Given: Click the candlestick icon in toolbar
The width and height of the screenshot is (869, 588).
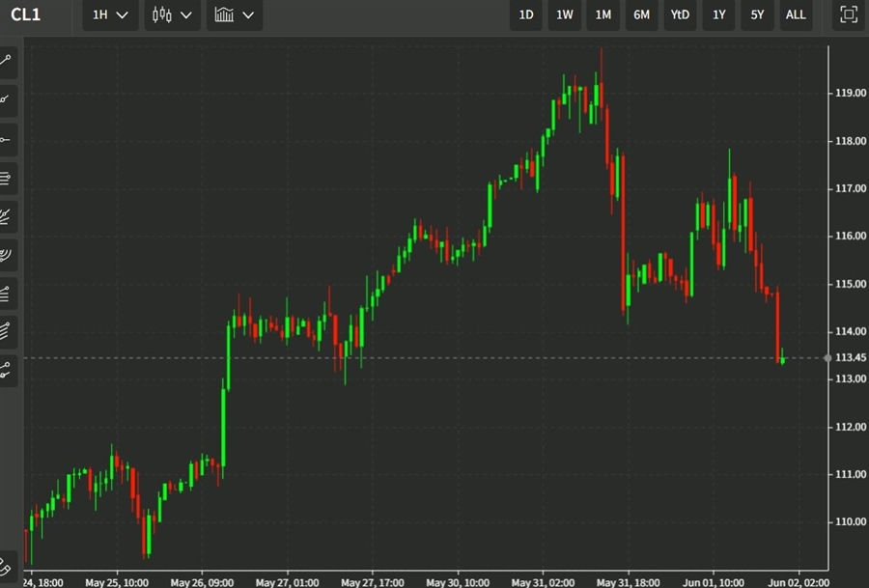Looking at the screenshot, I should 162,14.
